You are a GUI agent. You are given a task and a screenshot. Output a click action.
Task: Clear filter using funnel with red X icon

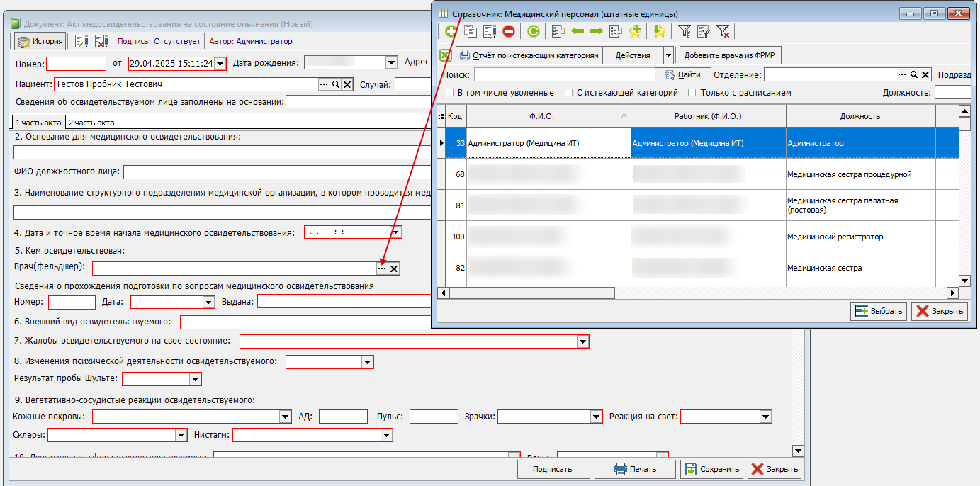(x=723, y=31)
